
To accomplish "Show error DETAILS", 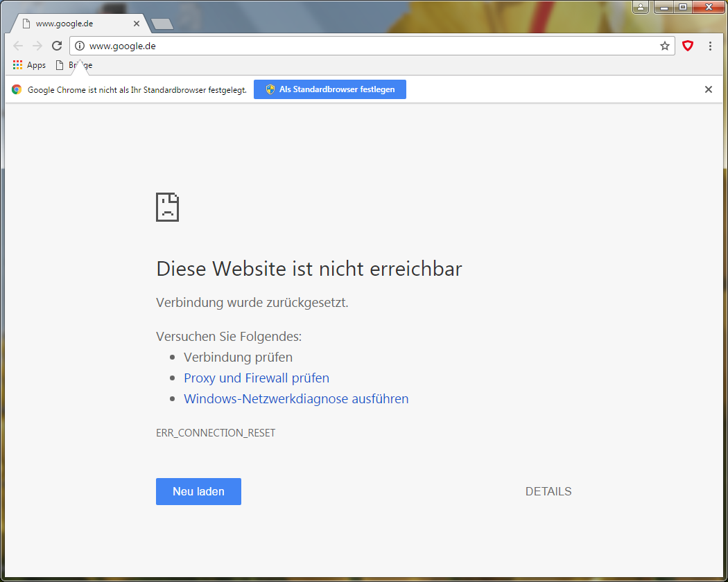I will click(548, 491).
